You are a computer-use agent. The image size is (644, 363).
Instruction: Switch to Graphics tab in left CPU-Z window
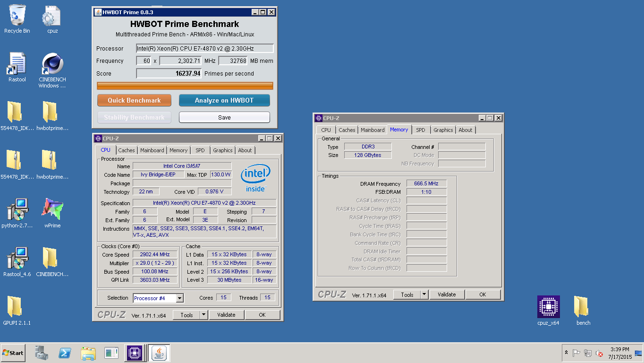pyautogui.click(x=223, y=150)
